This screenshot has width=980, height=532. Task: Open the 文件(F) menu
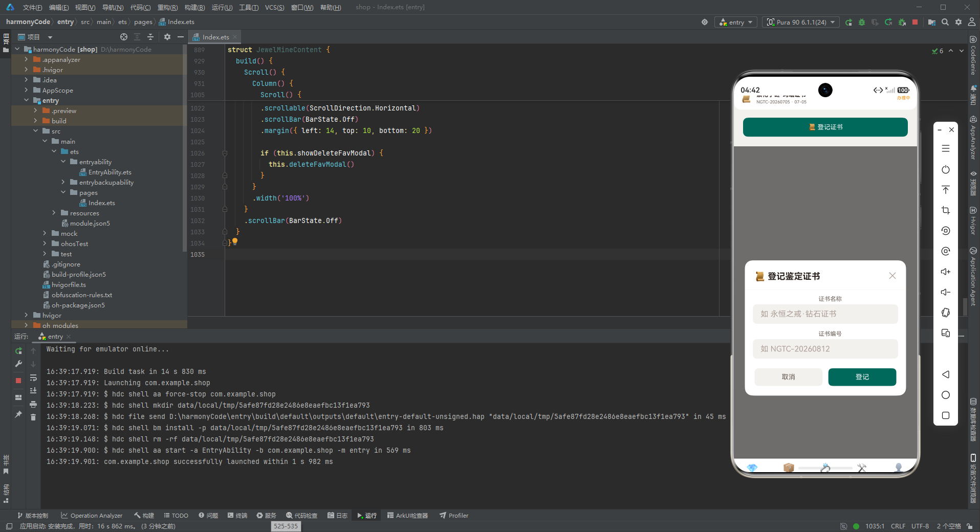point(32,7)
